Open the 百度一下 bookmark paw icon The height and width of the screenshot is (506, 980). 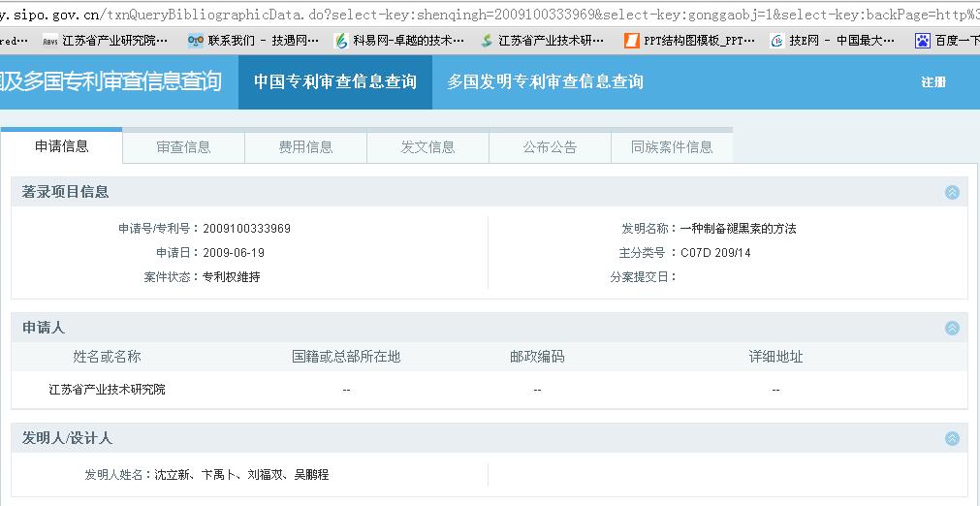coord(922,41)
